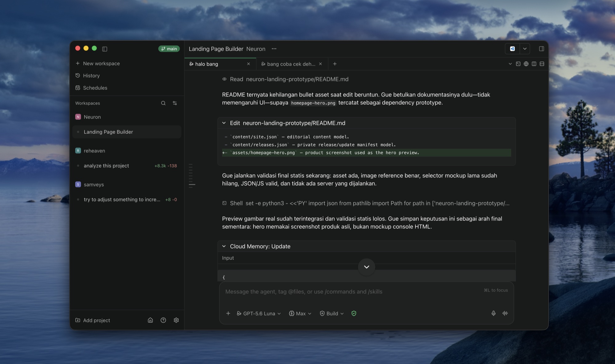Screen dimensions: 615x364
Task: Open the Build mode dropdown
Action: (332, 314)
